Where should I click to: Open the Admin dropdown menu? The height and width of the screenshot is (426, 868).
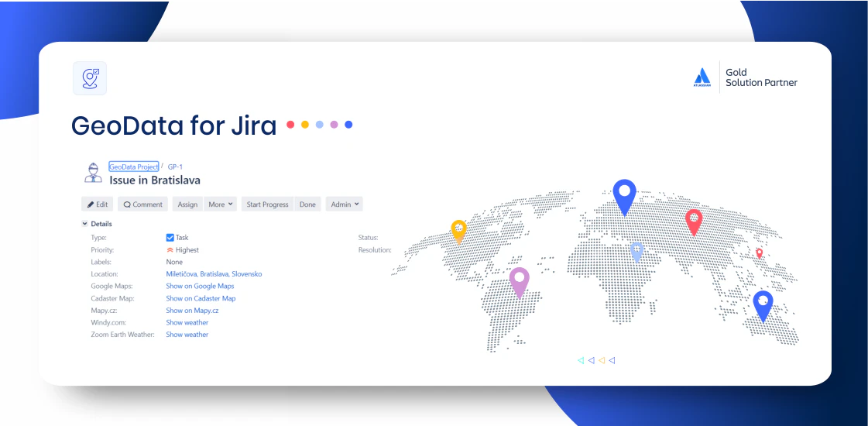345,204
